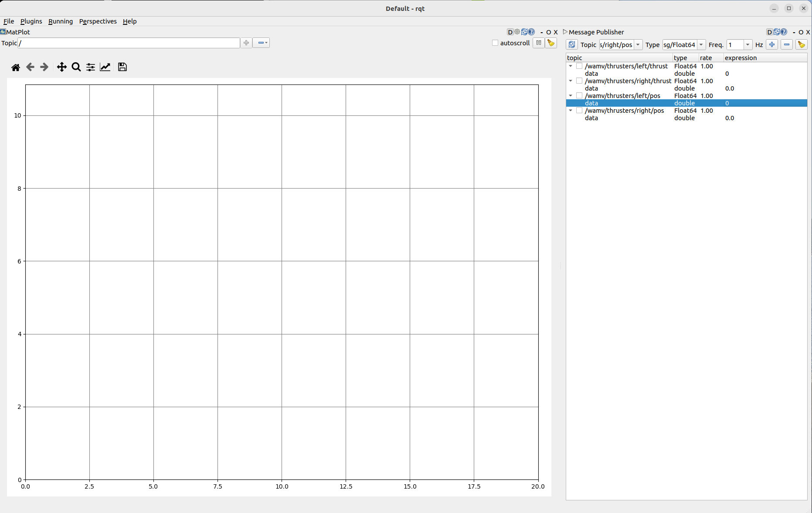Enable the autoscroll checkbox
This screenshot has width=812, height=513.
click(495, 43)
